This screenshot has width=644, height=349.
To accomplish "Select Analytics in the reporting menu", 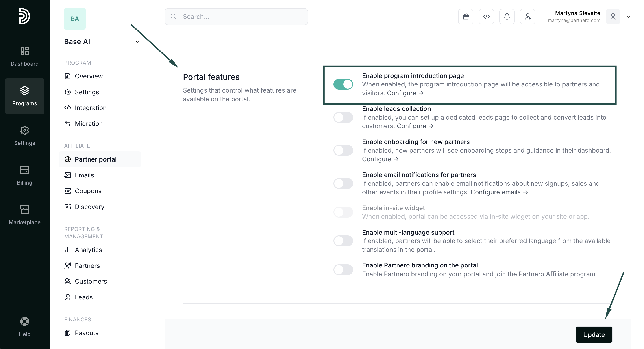I will tap(88, 250).
